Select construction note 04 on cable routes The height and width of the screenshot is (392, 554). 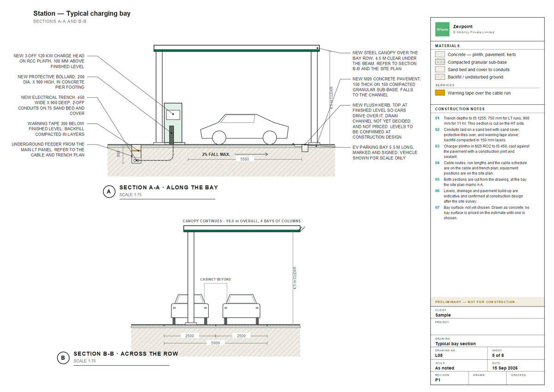(x=482, y=168)
